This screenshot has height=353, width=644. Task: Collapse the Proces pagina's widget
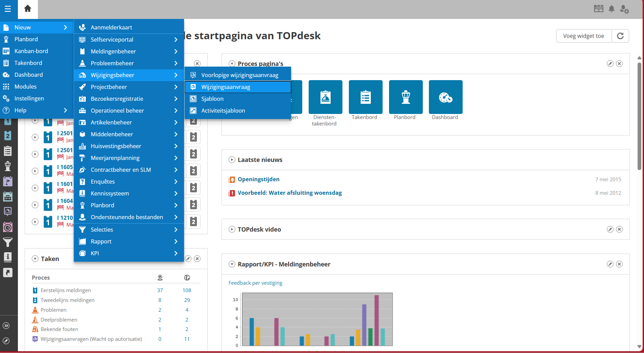232,64
